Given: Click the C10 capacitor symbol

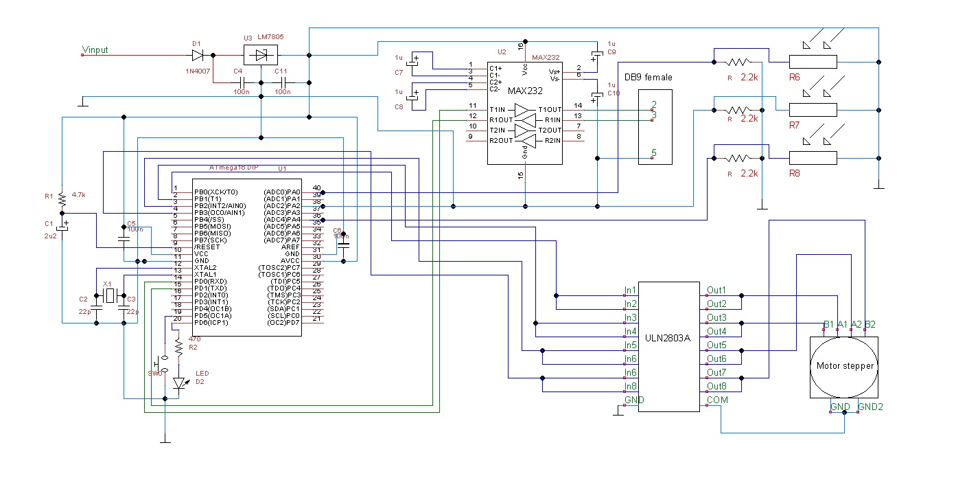Looking at the screenshot, I should tap(597, 95).
